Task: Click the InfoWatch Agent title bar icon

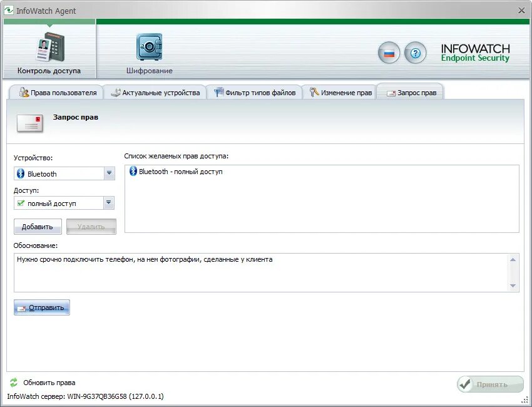Action: 9,11
